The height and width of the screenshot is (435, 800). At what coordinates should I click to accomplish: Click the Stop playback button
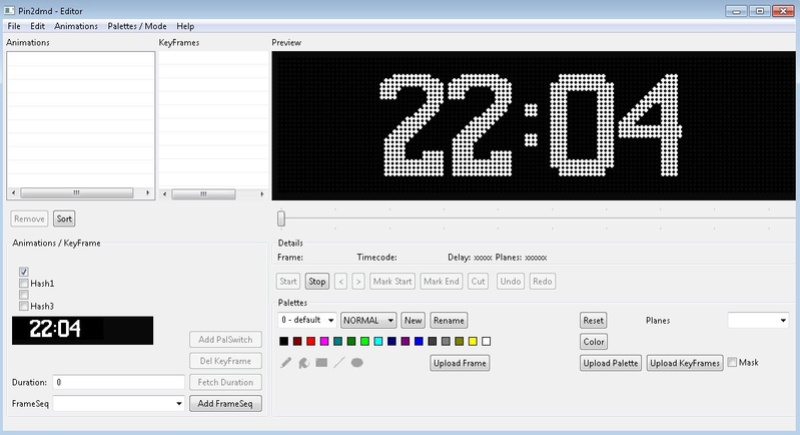[317, 282]
